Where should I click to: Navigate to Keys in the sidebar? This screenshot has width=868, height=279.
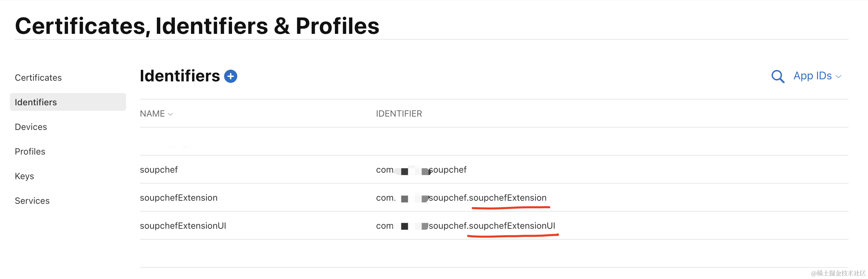coord(24,176)
